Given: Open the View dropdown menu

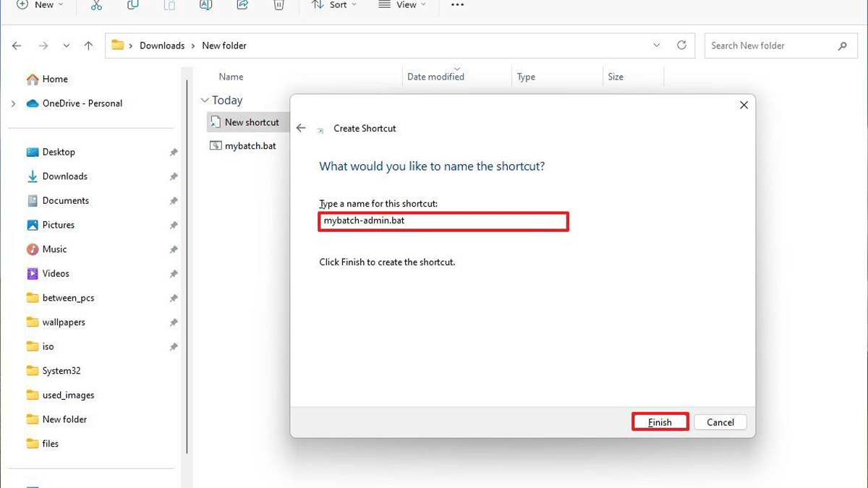Looking at the screenshot, I should 402,5.
